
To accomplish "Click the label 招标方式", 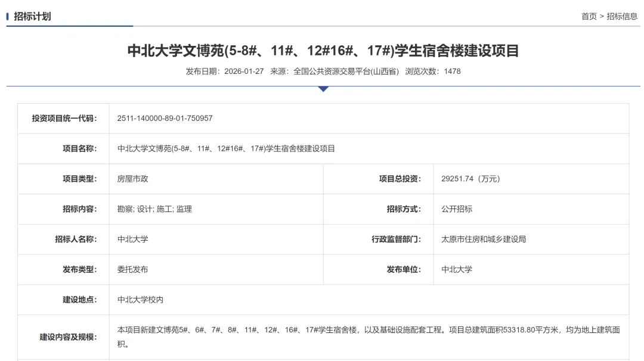I will (x=404, y=209).
